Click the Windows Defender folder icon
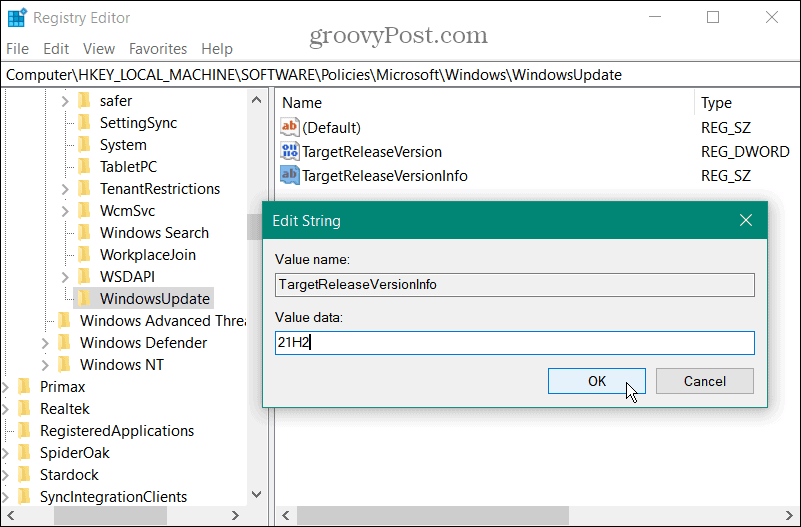 [x=65, y=343]
